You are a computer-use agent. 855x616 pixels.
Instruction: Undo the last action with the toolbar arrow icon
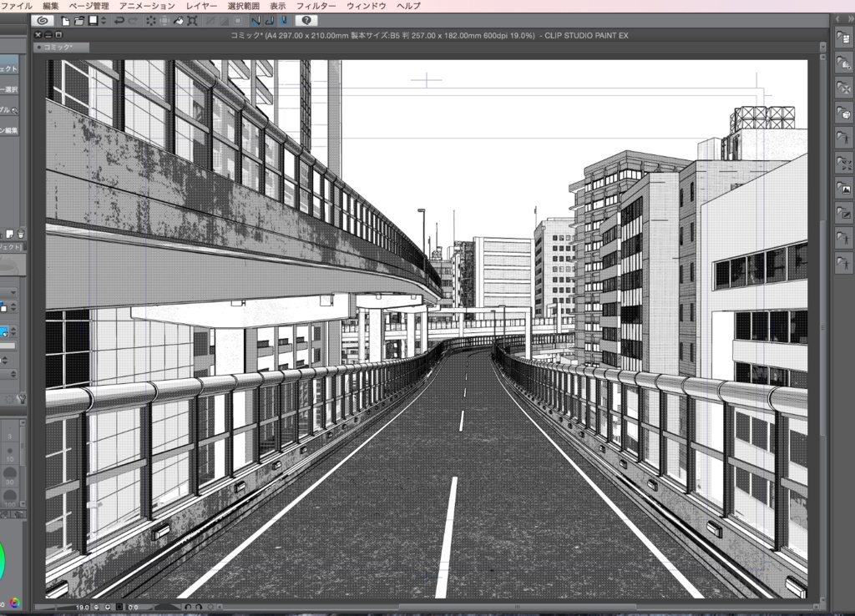pyautogui.click(x=119, y=21)
